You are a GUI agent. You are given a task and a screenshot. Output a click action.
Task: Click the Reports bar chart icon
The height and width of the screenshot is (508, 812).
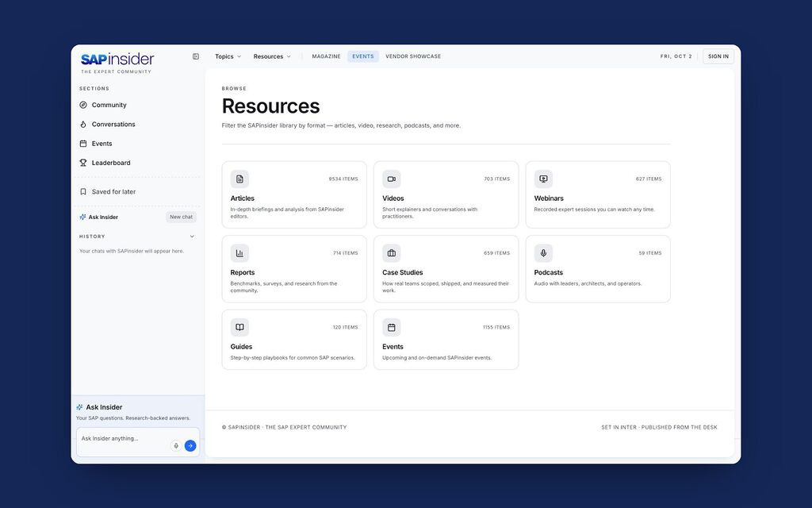click(x=239, y=253)
